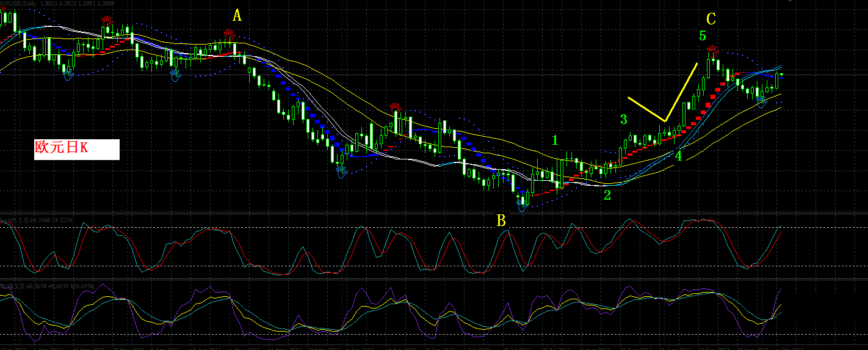The height and width of the screenshot is (350, 868).
Task: Click the green wave number 1 label
Action: click(555, 140)
